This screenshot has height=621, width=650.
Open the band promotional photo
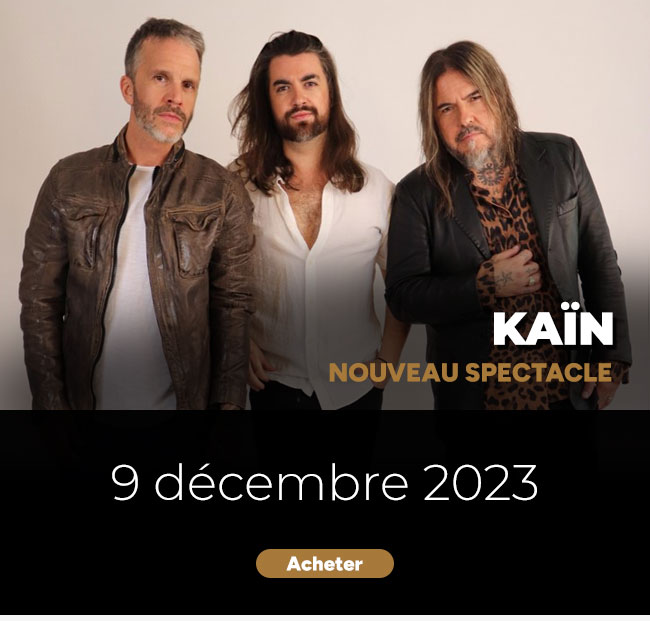(325, 205)
